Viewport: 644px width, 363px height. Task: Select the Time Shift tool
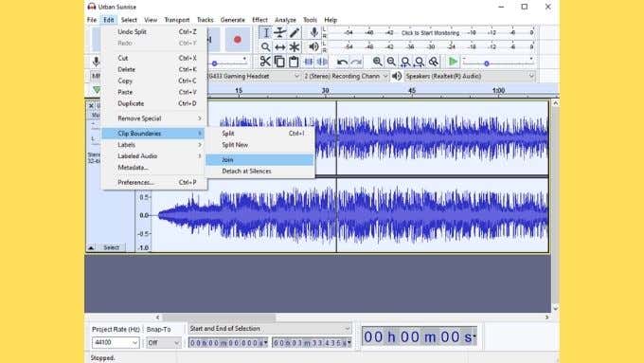280,47
